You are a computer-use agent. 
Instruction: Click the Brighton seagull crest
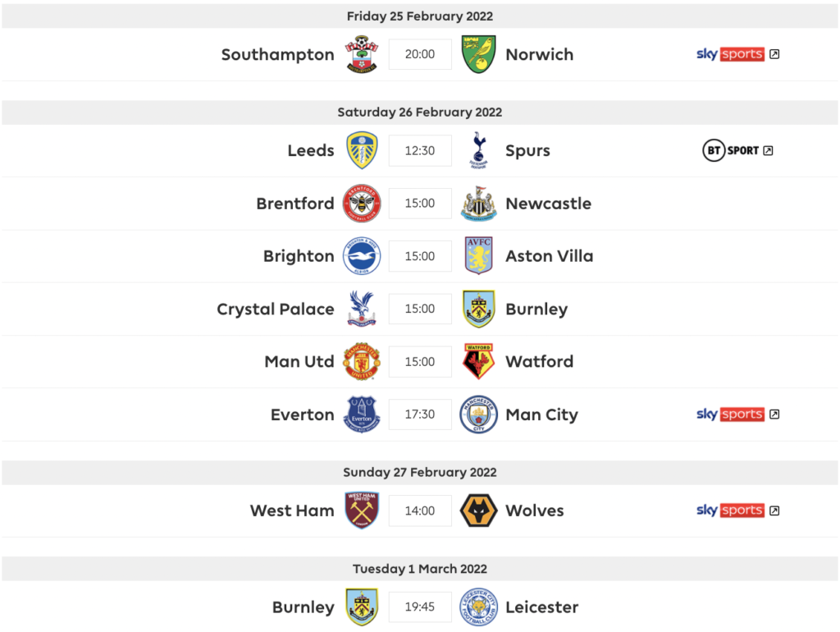(x=362, y=255)
